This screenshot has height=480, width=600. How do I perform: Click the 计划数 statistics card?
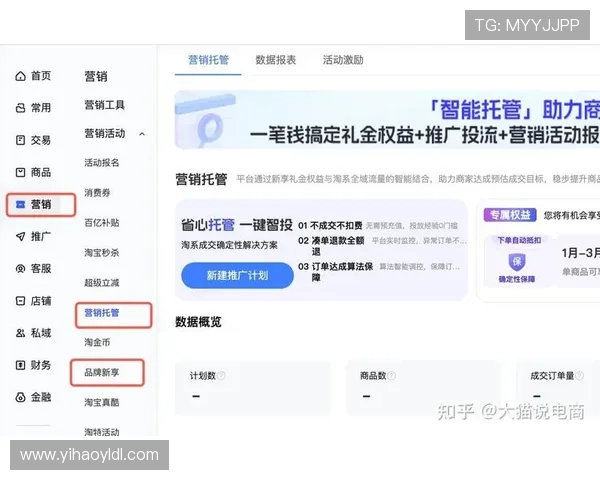pyautogui.click(x=253, y=388)
